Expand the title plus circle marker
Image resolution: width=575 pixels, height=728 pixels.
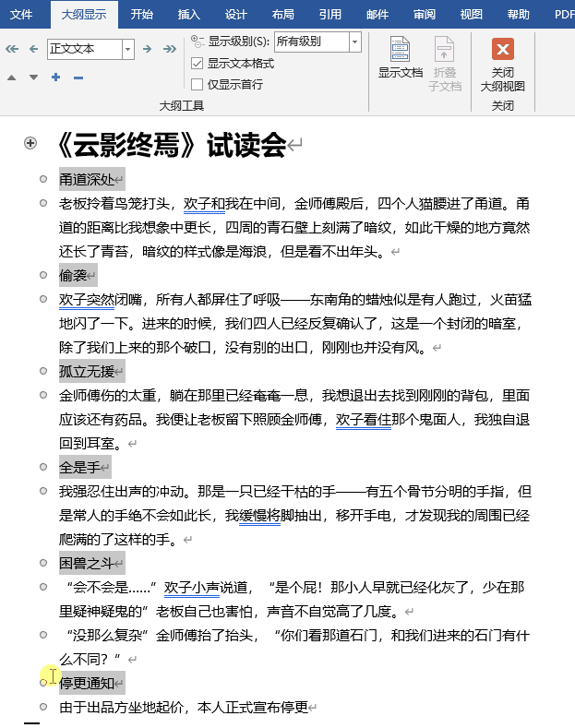click(30, 143)
